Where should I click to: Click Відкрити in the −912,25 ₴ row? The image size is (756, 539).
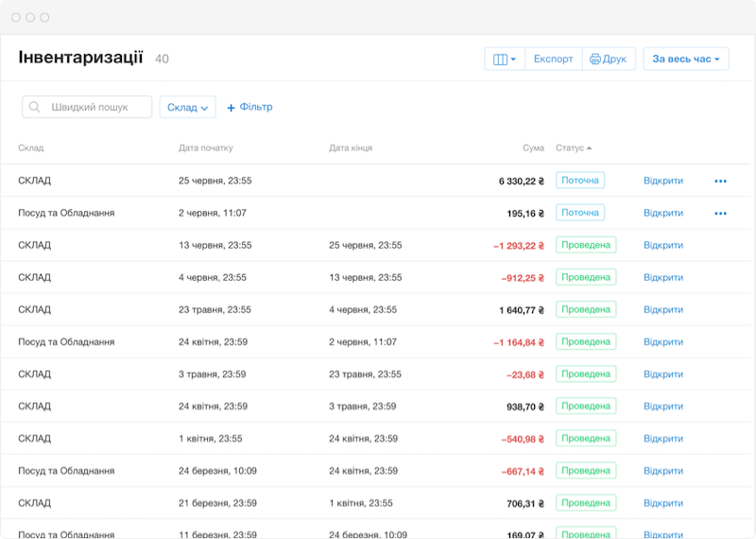(663, 277)
